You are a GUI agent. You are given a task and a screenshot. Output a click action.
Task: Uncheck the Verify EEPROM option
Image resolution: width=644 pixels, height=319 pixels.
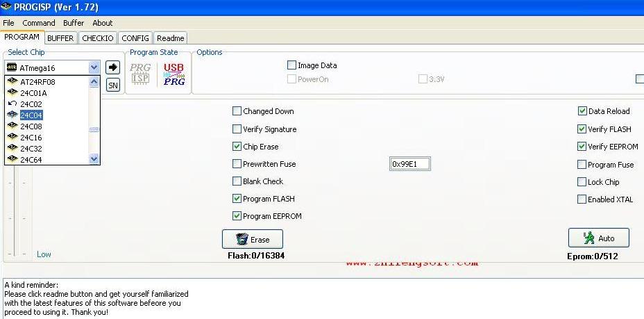pyautogui.click(x=582, y=147)
